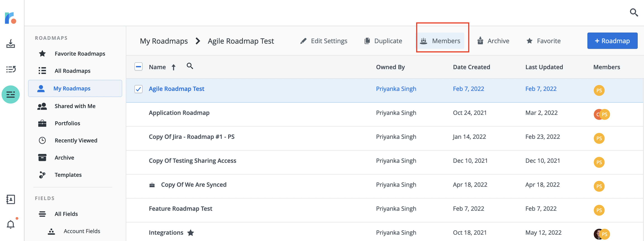Click Priyanka Singh owner in Agile Roadmap Test row

[x=396, y=89]
